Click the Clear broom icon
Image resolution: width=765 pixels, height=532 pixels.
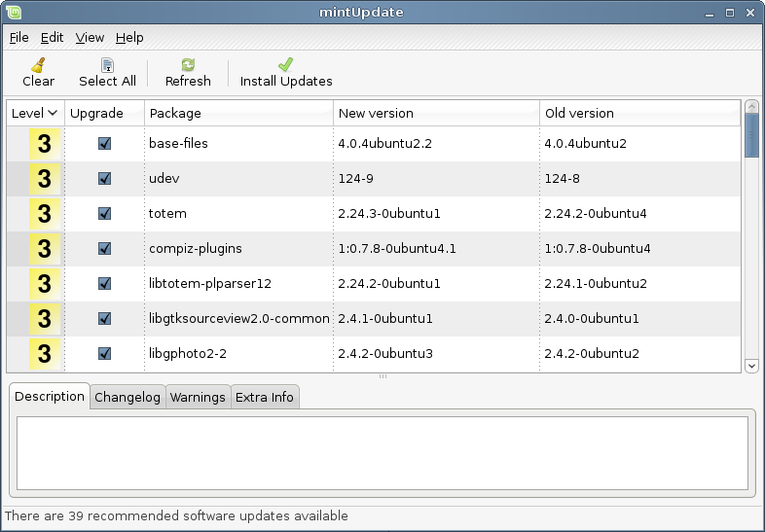coord(38,65)
